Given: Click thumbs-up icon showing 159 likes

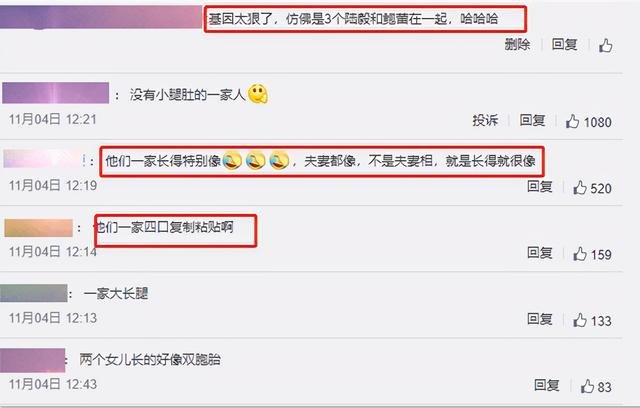Looking at the screenshot, I should pyautogui.click(x=580, y=254).
